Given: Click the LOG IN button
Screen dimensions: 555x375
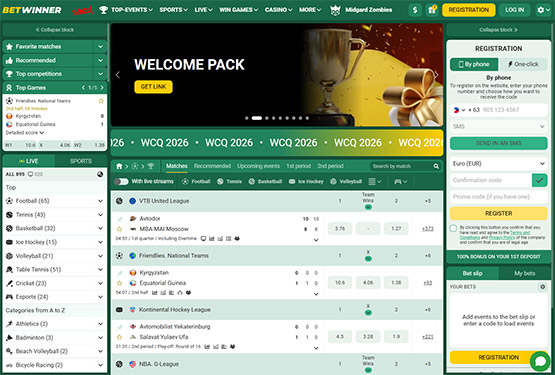Looking at the screenshot, I should click(x=515, y=10).
